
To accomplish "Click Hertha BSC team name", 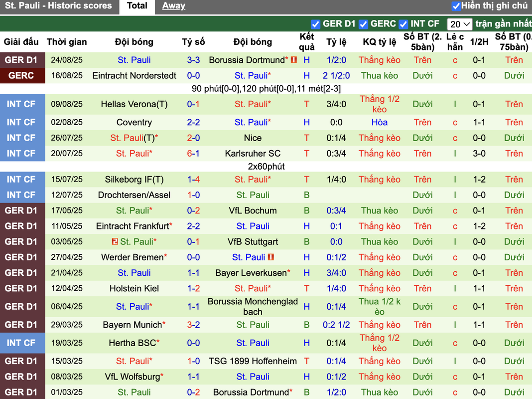I will [x=133, y=343].
